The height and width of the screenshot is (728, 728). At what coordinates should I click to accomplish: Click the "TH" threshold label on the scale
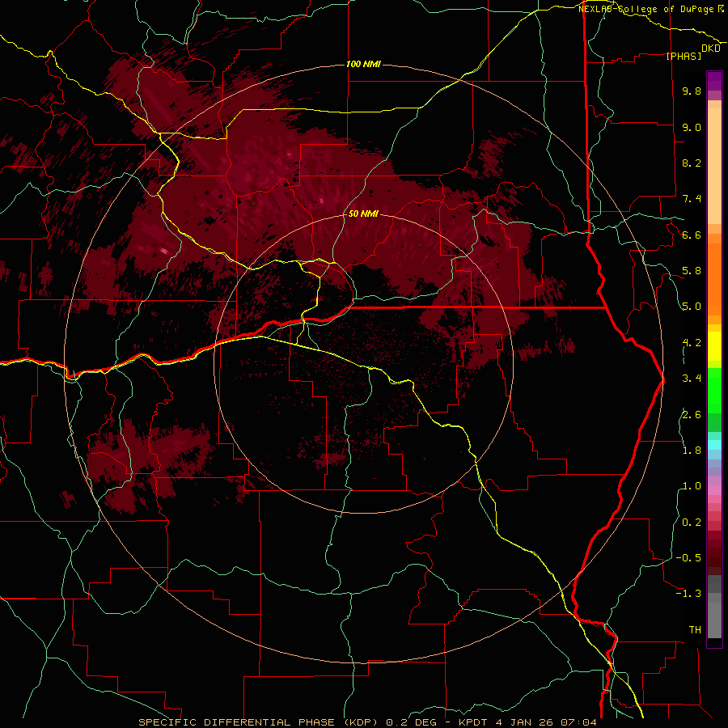pos(695,630)
